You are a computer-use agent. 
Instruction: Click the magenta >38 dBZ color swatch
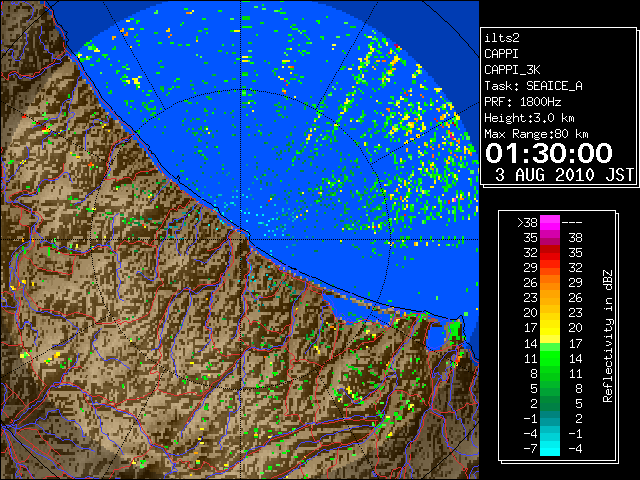pos(550,223)
